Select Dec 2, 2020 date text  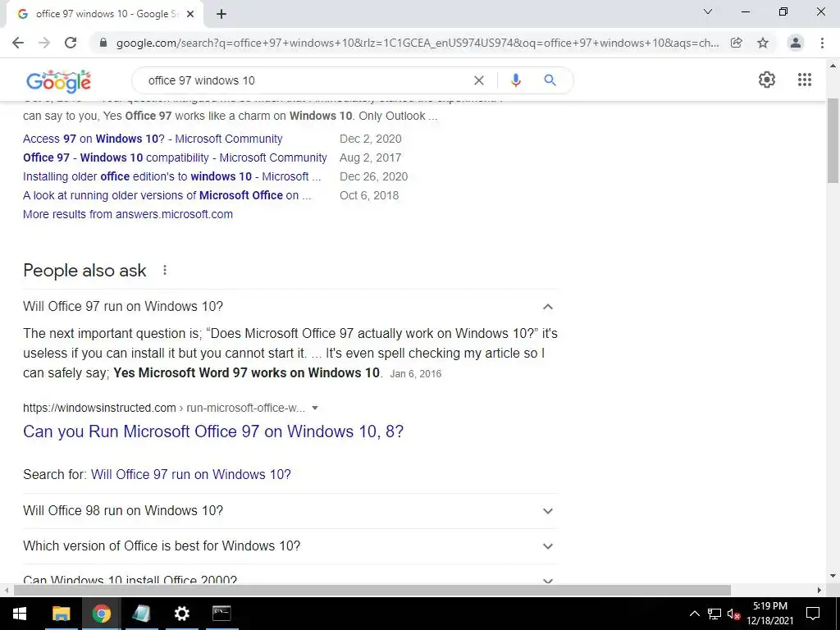point(371,139)
